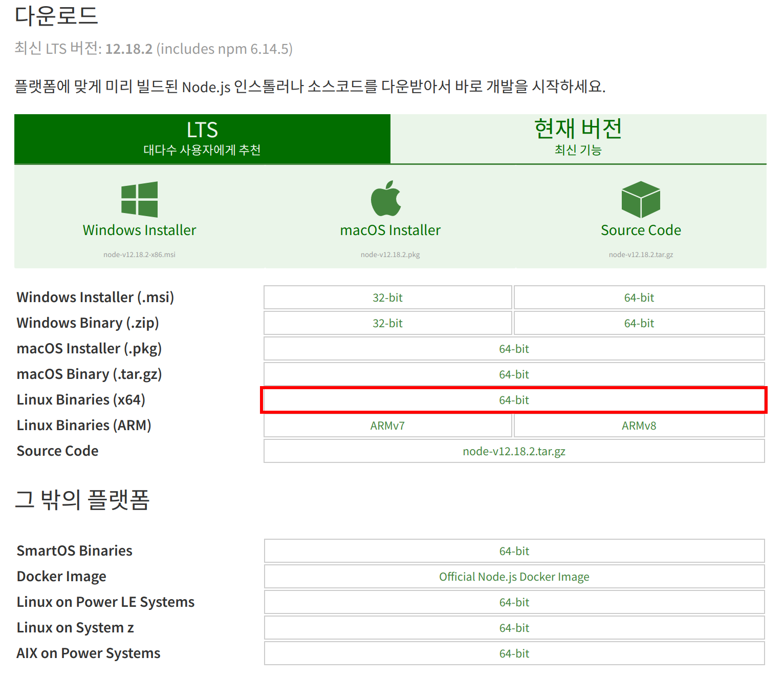Click the Apple logo icon
Image resolution: width=784 pixels, height=678 pixels.
click(386, 198)
